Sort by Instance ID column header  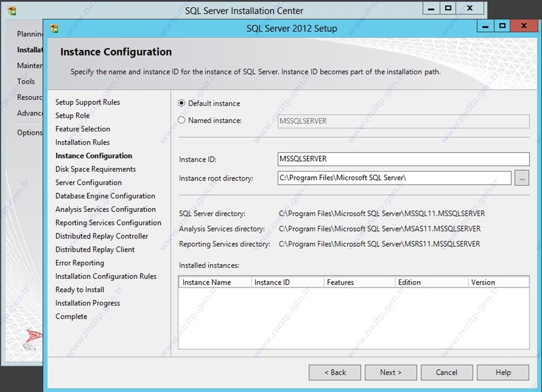point(288,282)
